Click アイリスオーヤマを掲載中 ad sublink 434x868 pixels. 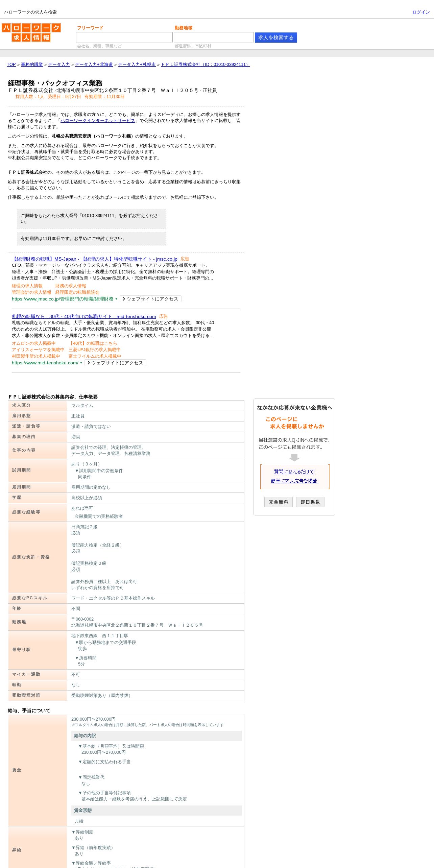click(38, 350)
